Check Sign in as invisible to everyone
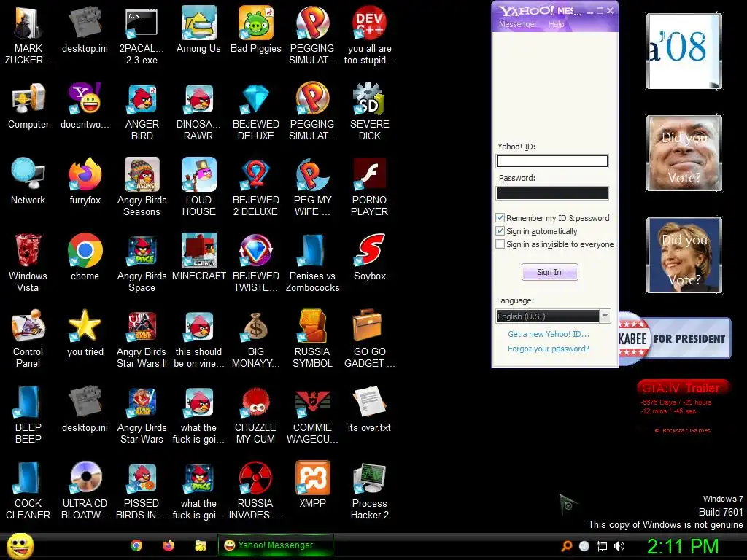Image resolution: width=747 pixels, height=560 pixels. (500, 244)
